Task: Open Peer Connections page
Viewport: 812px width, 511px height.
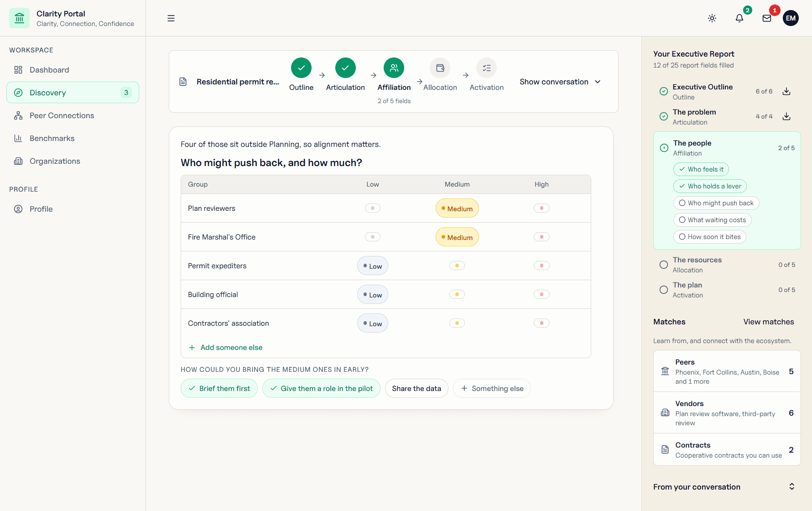Action: (73, 115)
